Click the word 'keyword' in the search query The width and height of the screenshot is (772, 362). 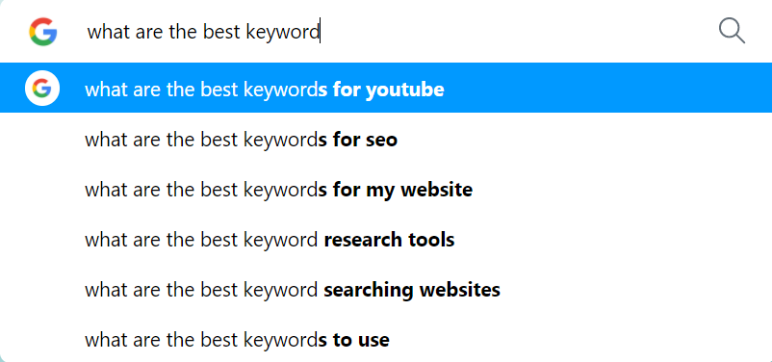click(282, 33)
